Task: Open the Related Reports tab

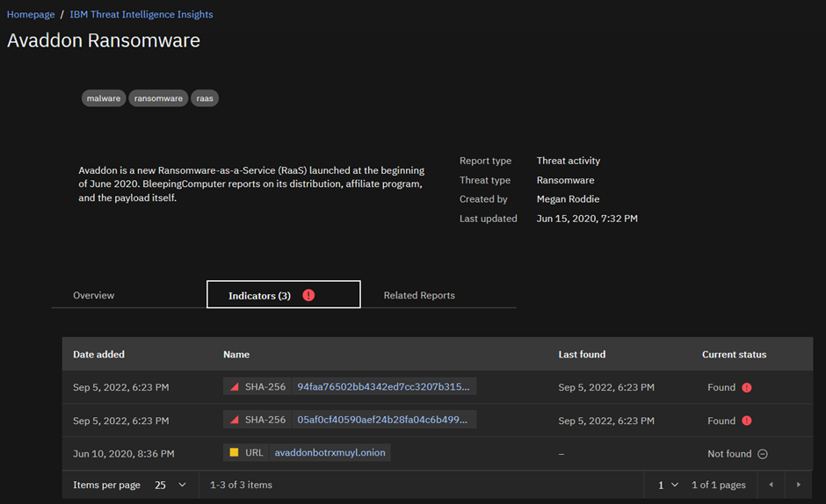Action: (x=419, y=295)
